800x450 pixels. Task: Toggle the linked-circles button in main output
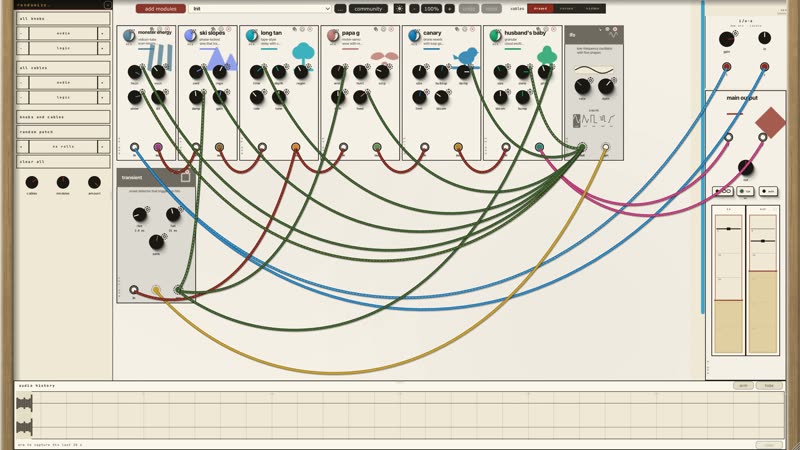723,191
